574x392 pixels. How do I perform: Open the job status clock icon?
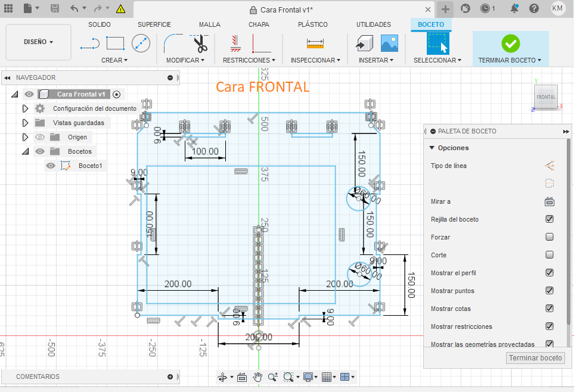click(485, 8)
